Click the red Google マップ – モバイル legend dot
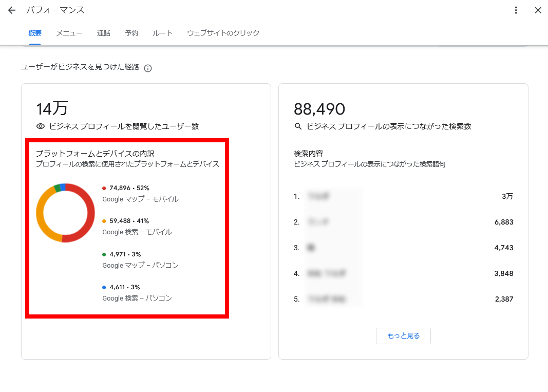The image size is (548, 392). (104, 189)
